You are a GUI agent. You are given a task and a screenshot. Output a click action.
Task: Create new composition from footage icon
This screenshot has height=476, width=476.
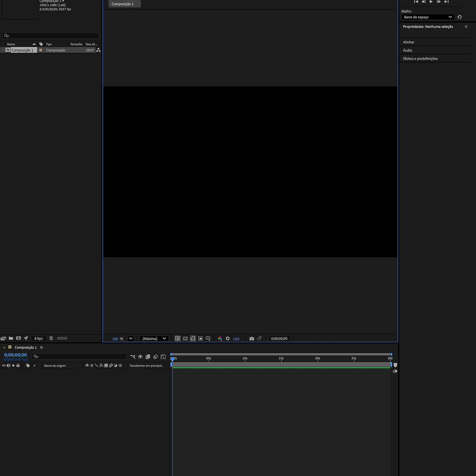19,338
